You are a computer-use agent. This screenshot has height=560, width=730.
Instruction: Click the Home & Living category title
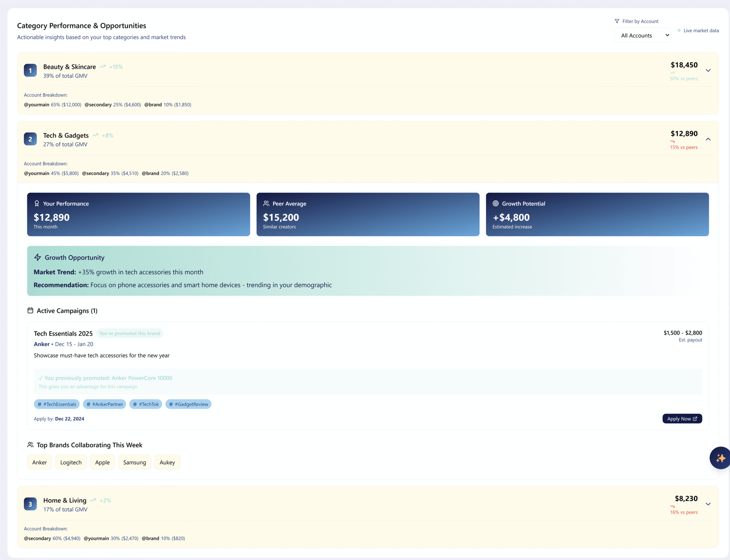coord(65,500)
